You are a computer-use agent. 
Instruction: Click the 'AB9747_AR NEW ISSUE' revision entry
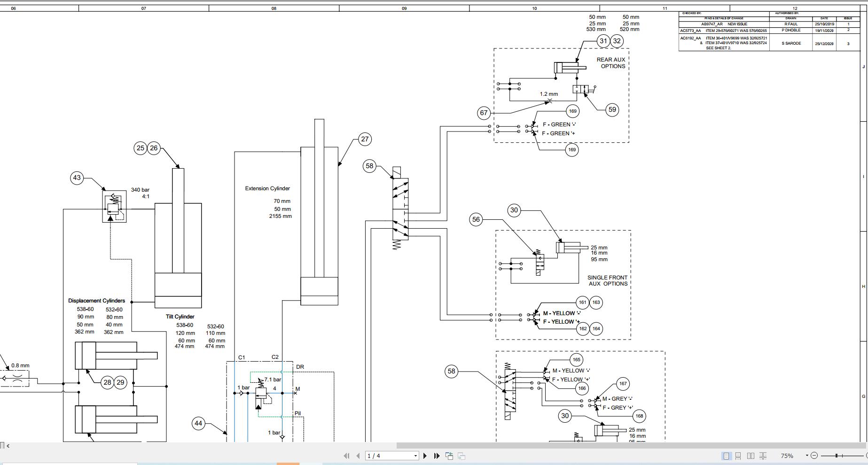[x=724, y=24]
